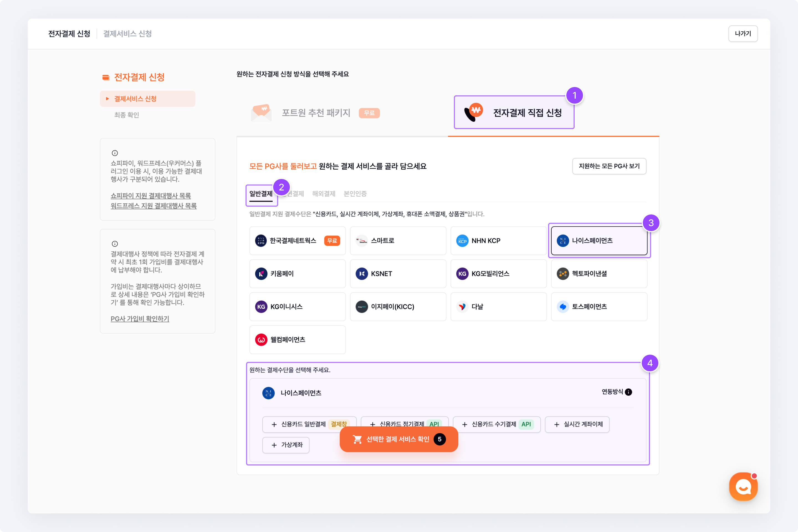798x532 pixels.
Task: Select the 웰컴페이먼츠 logo icon
Action: tap(261, 340)
